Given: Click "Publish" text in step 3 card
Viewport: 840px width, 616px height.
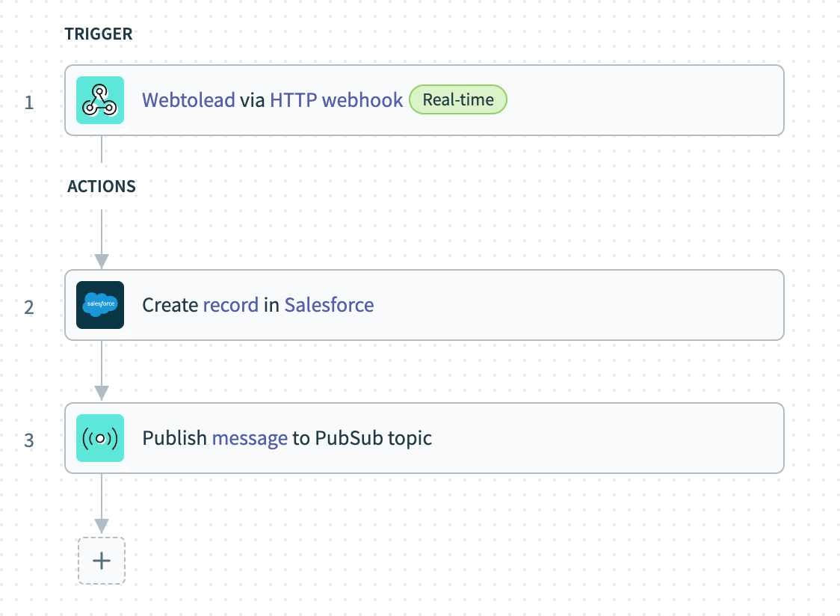Looking at the screenshot, I should pyautogui.click(x=174, y=438).
